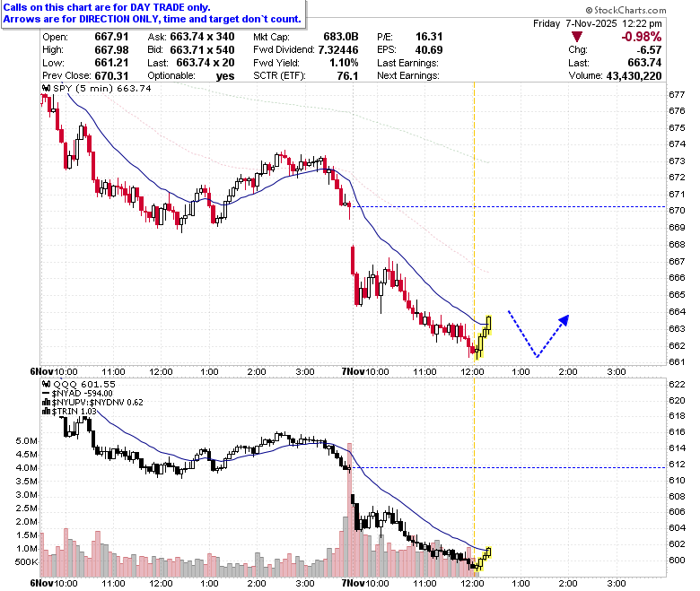Click the 'DAY TRADE only' notice text

tap(107, 7)
